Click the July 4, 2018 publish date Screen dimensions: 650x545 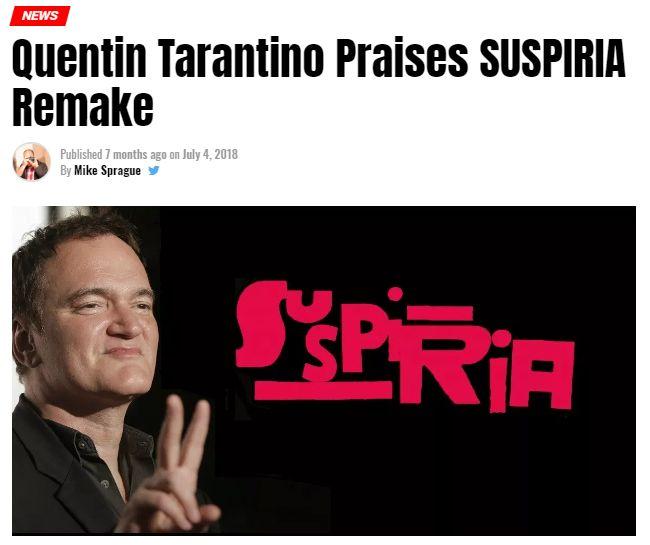pyautogui.click(x=210, y=154)
